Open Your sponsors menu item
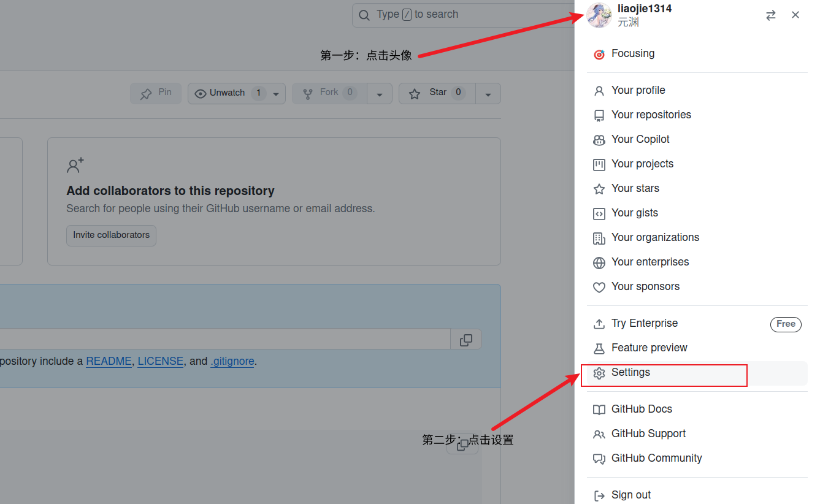820x504 pixels. click(x=697, y=287)
